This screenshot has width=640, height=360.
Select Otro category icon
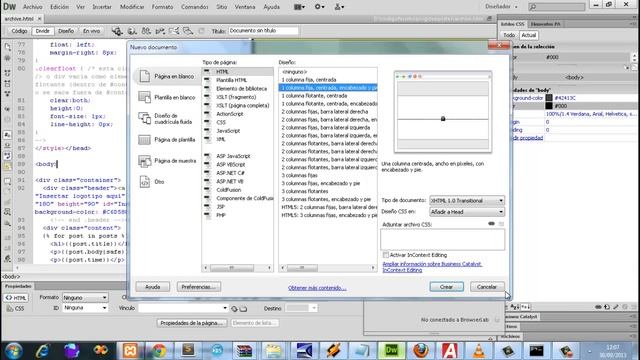144,182
